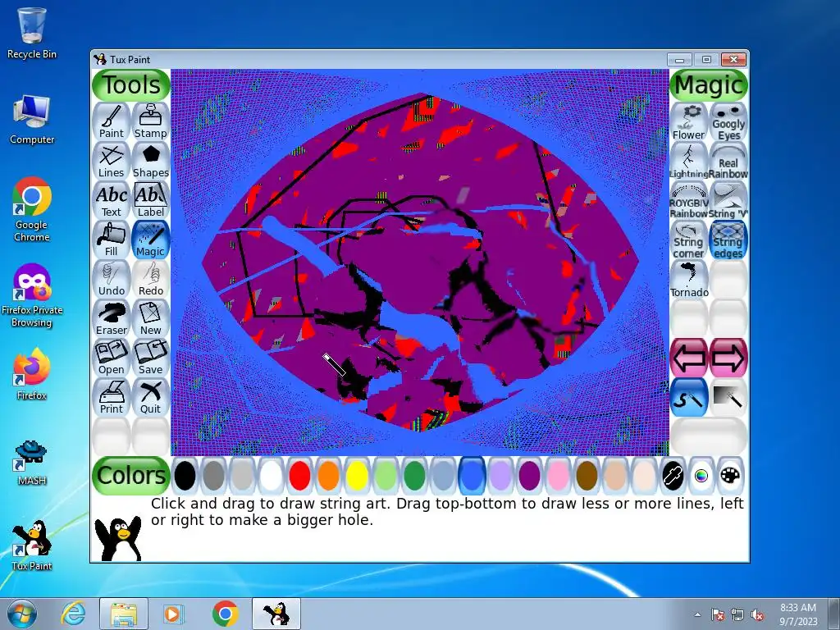Image resolution: width=840 pixels, height=630 pixels.
Task: Quit Tux Paint
Action: point(151,397)
